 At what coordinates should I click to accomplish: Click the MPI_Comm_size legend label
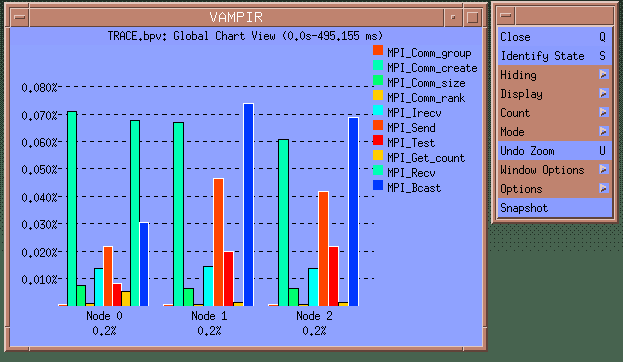(426, 83)
